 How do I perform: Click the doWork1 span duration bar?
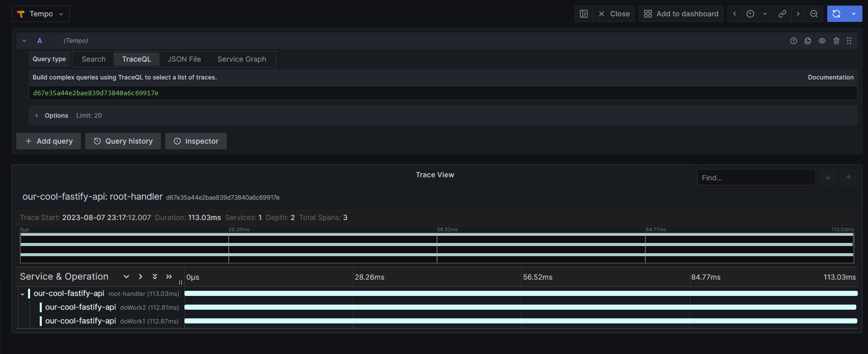[521, 321]
